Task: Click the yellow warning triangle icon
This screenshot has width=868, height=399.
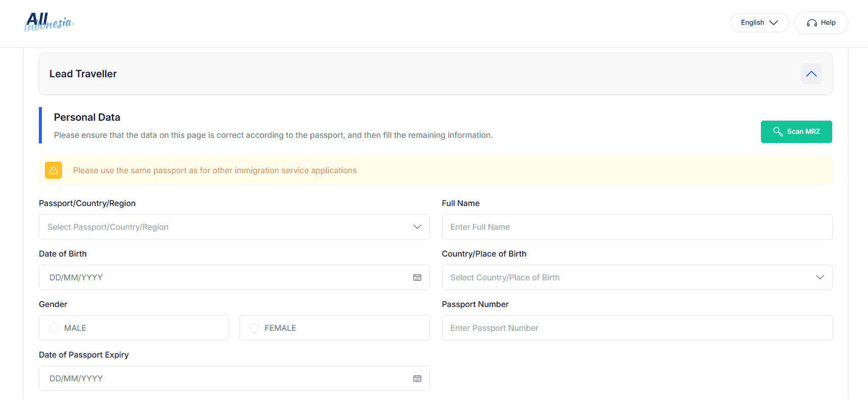Action: (53, 170)
